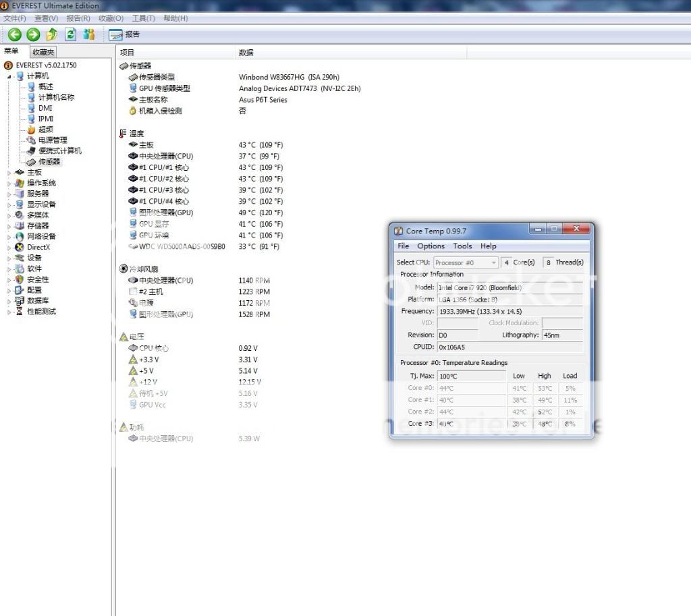
Task: Click the green Forward arrow toolbar icon
Action: pyautogui.click(x=32, y=34)
